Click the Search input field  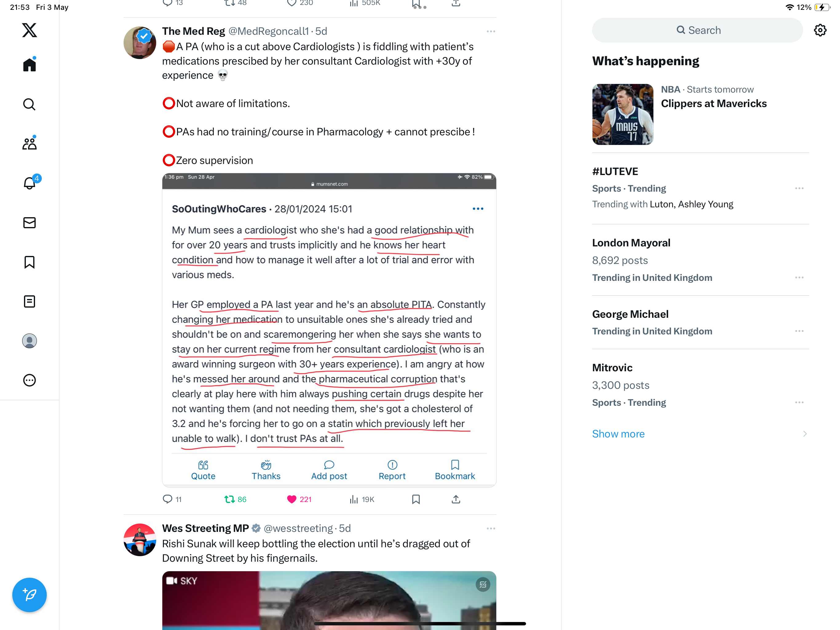click(697, 30)
